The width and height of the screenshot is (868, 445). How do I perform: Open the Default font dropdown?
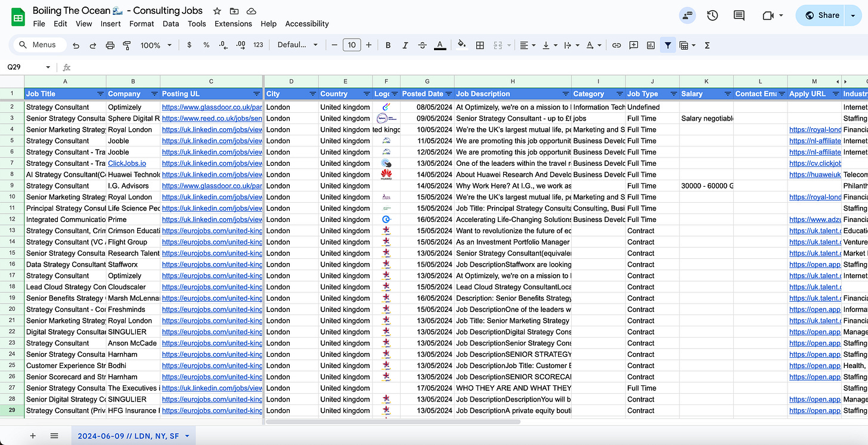[296, 45]
